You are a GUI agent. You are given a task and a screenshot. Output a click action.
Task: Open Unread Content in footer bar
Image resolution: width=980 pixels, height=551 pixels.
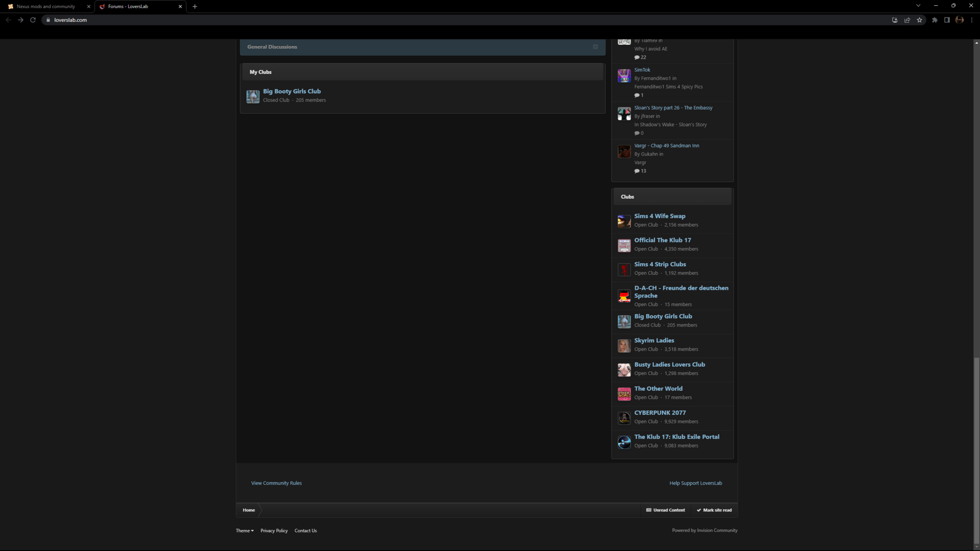(x=666, y=510)
